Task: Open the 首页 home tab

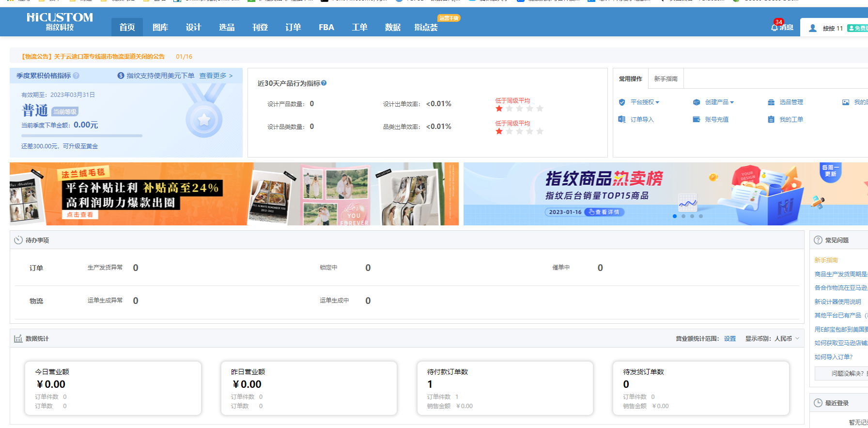Action: (127, 27)
